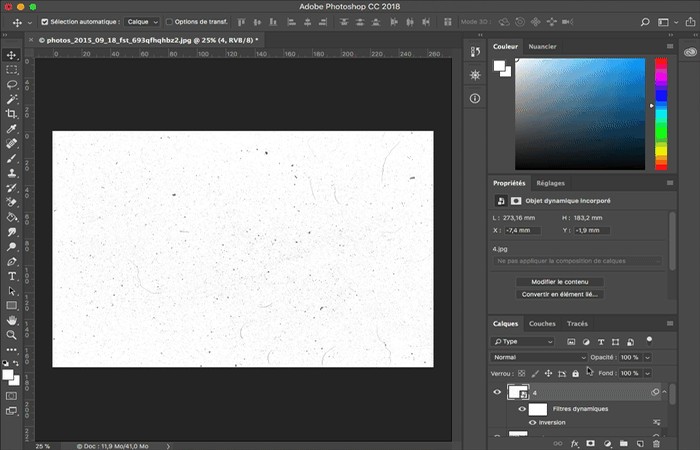This screenshot has height=450, width=700.
Task: Uncheck Sélection automatique checkbox
Action: (x=45, y=21)
